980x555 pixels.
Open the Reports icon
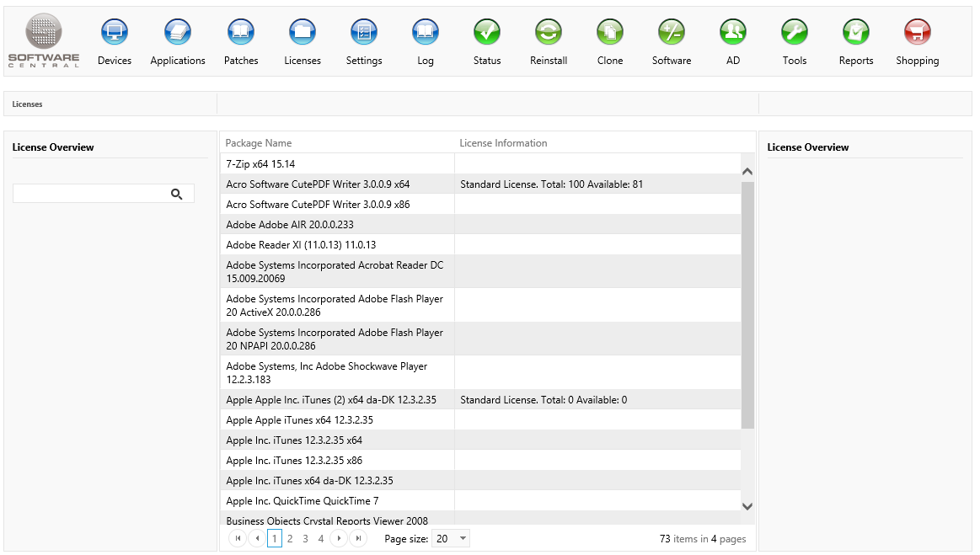856,33
